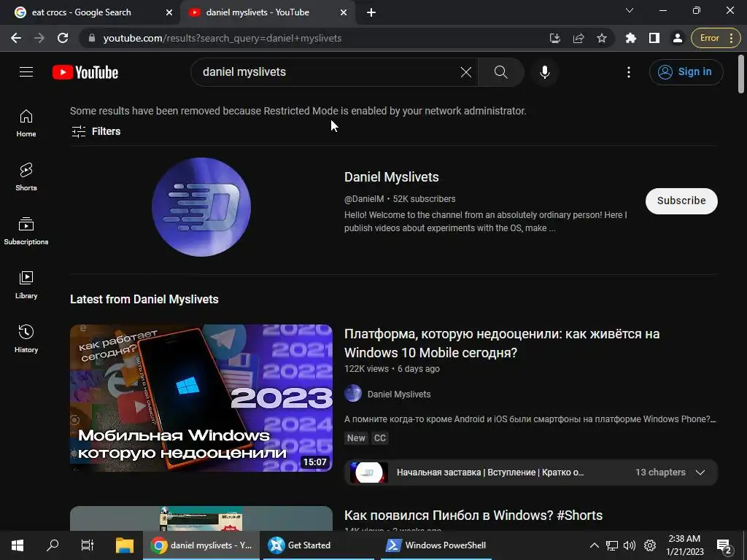
Task: Click the magnifier search button
Action: (x=500, y=72)
